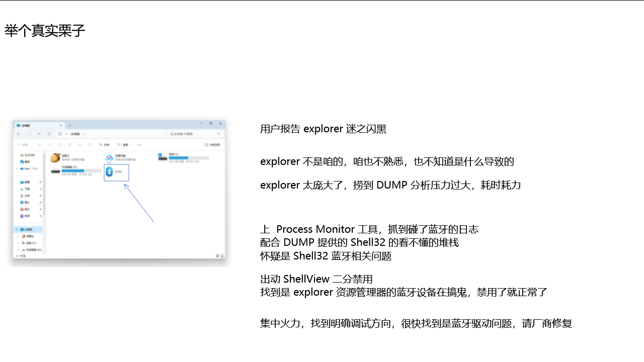Viewport: 644px width, 362px height.
Task: Expand the system C: node in the tree
Action: click(x=19, y=243)
